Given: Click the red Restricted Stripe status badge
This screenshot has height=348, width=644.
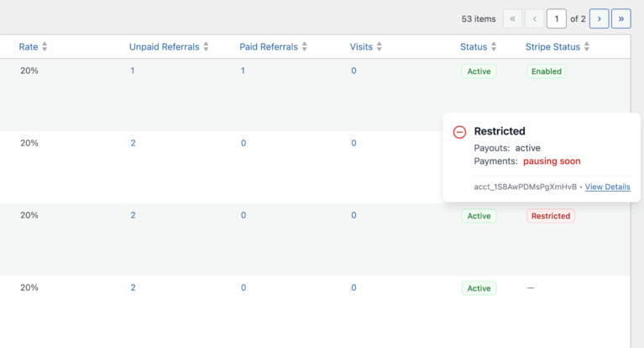Looking at the screenshot, I should point(550,216).
